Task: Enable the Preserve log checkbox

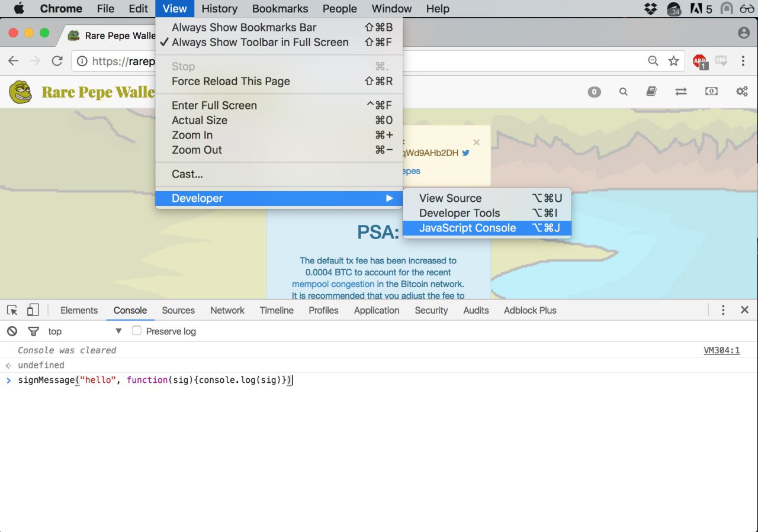Action: (x=137, y=331)
